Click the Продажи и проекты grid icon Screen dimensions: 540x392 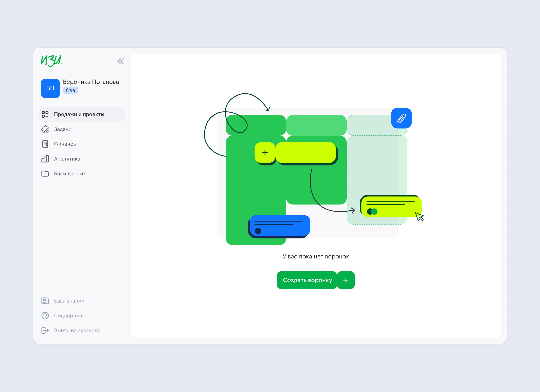tap(45, 114)
